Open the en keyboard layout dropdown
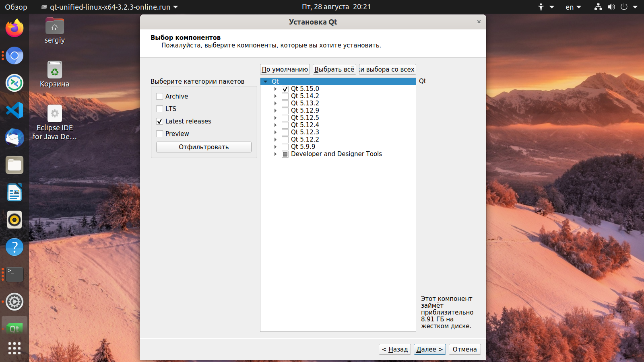Screen dimensions: 644x362 coord(573,7)
